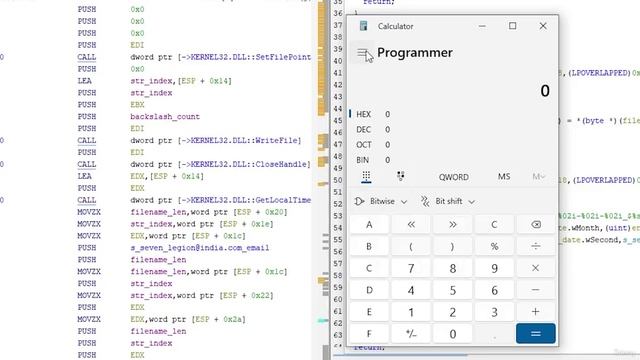Click the 6 digit key
This screenshot has height=360, width=640.
point(494,290)
